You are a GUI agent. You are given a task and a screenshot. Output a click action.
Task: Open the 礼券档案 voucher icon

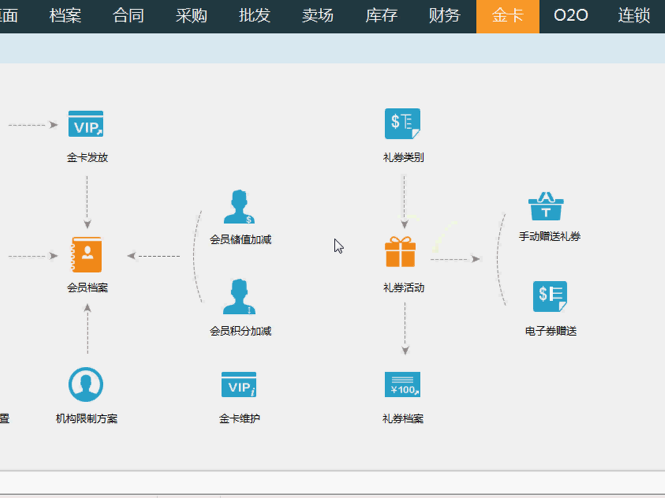point(403,385)
